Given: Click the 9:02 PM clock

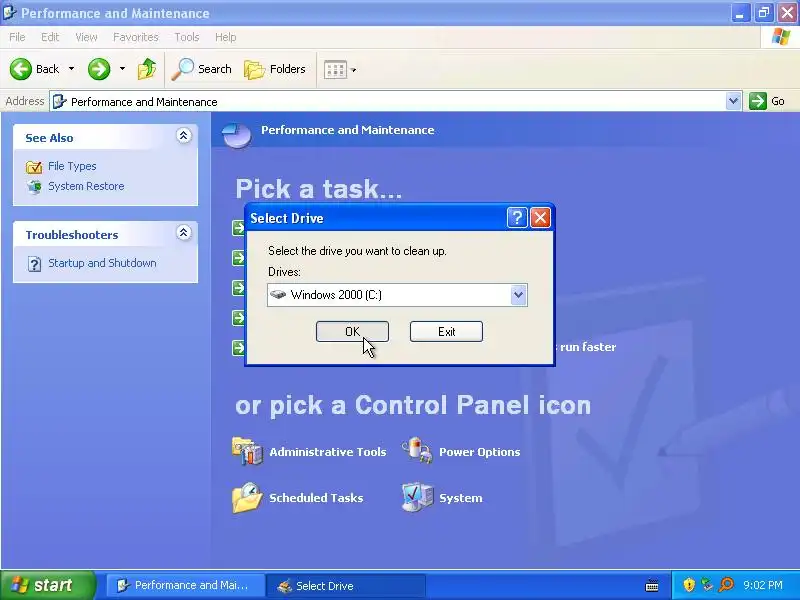Looking at the screenshot, I should (x=763, y=585).
